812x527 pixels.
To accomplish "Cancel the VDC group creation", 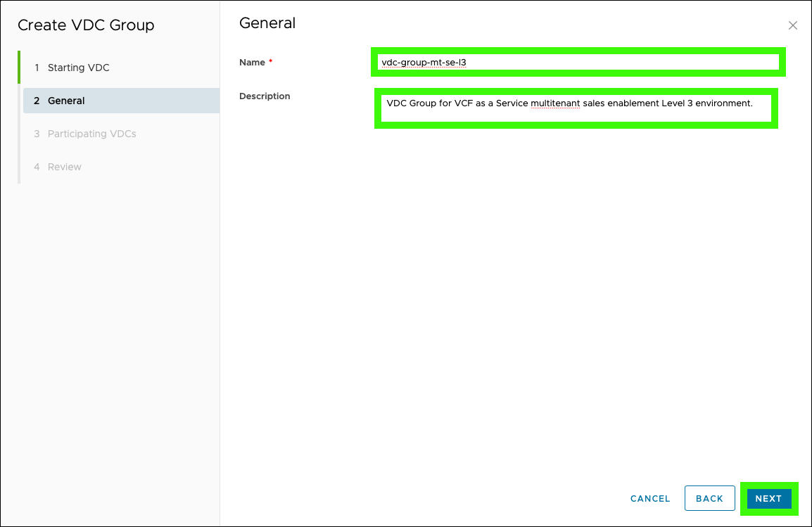I will 650,499.
